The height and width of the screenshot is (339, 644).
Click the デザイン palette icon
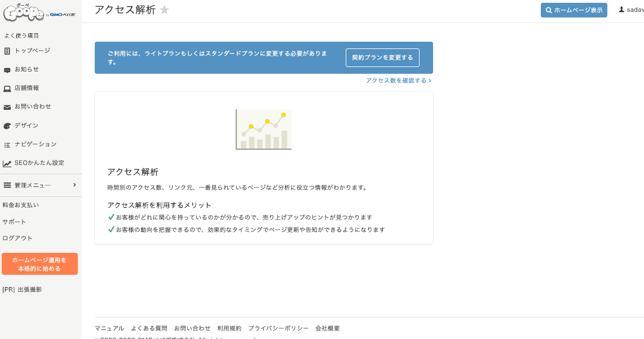[x=7, y=126]
